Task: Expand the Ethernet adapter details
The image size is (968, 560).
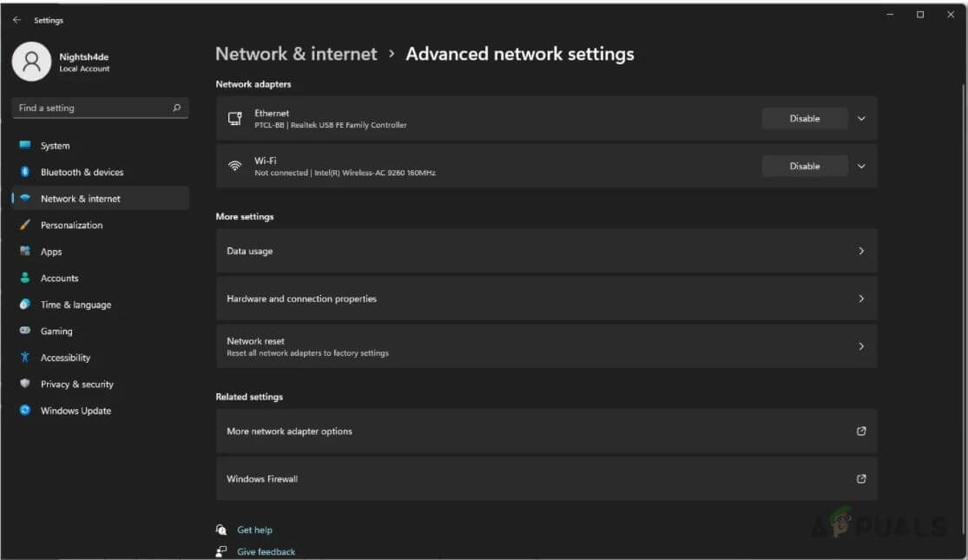Action: [x=860, y=118]
